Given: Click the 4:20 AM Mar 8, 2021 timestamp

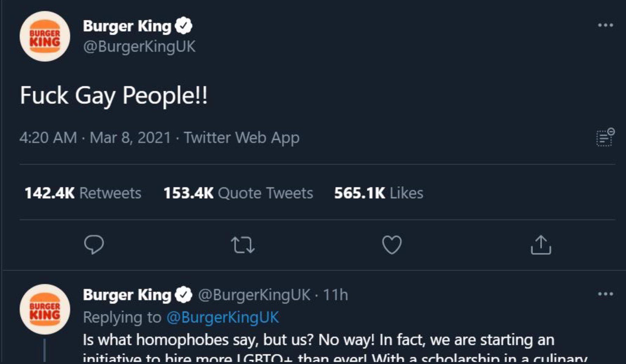Looking at the screenshot, I should pos(95,137).
